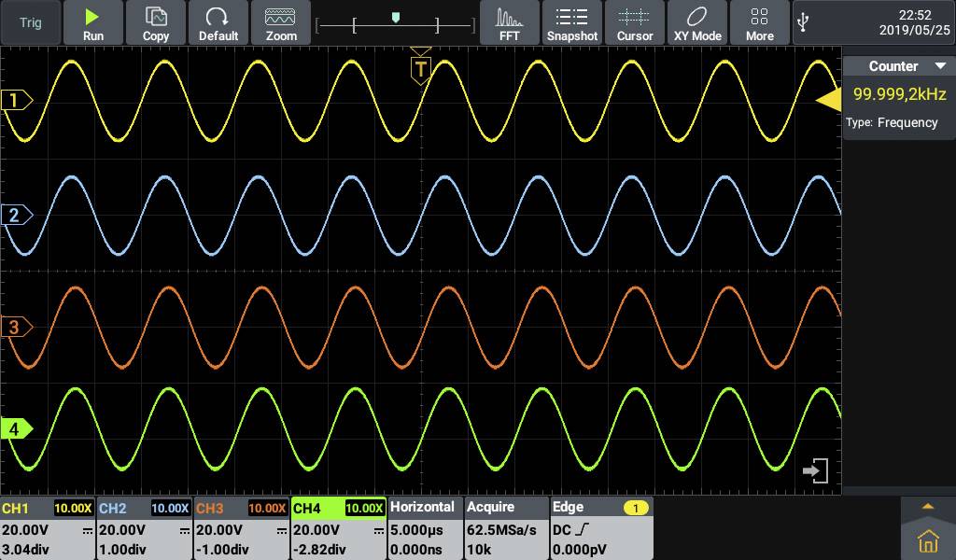Open the measurement Snapshot panel
This screenshot has height=560, width=956.
[x=572, y=22]
